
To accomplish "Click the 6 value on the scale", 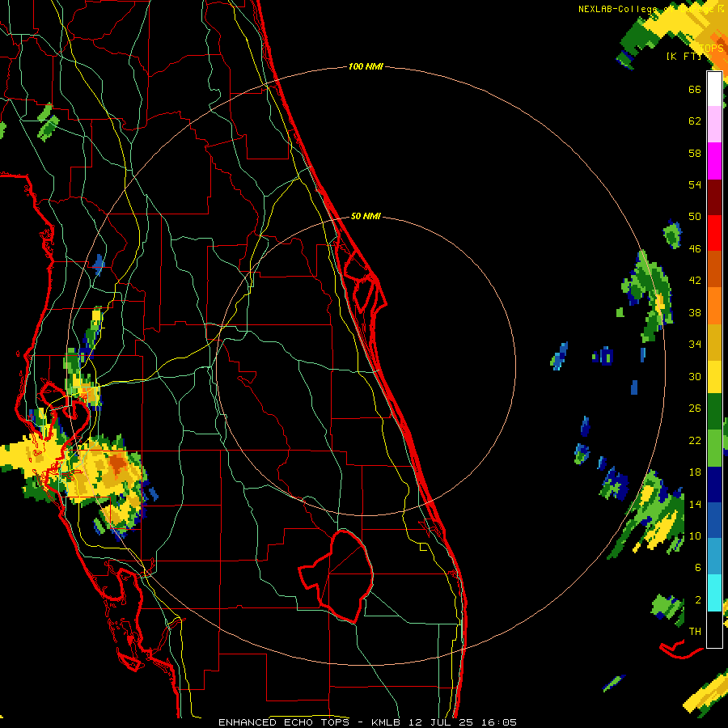I will coord(697,568).
